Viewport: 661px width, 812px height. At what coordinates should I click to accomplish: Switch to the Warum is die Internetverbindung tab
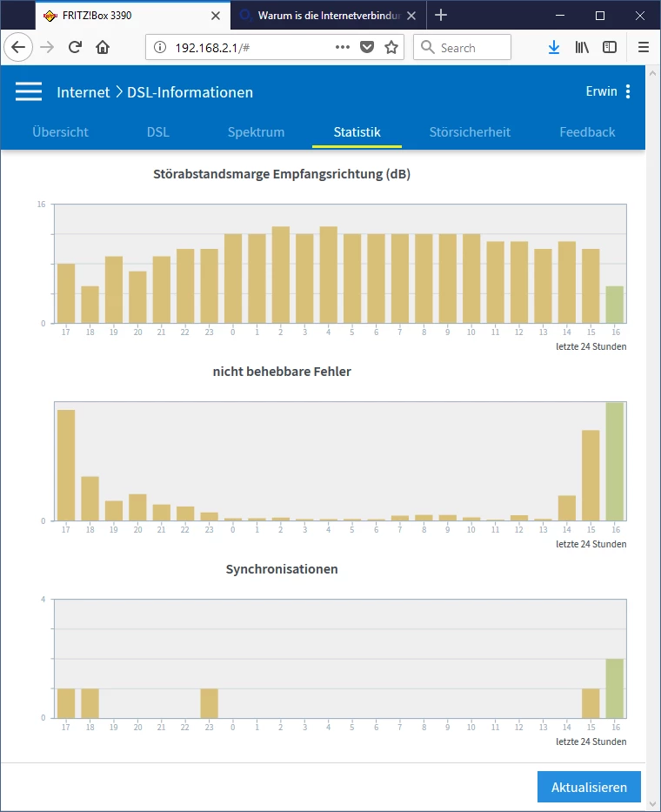[x=329, y=16]
